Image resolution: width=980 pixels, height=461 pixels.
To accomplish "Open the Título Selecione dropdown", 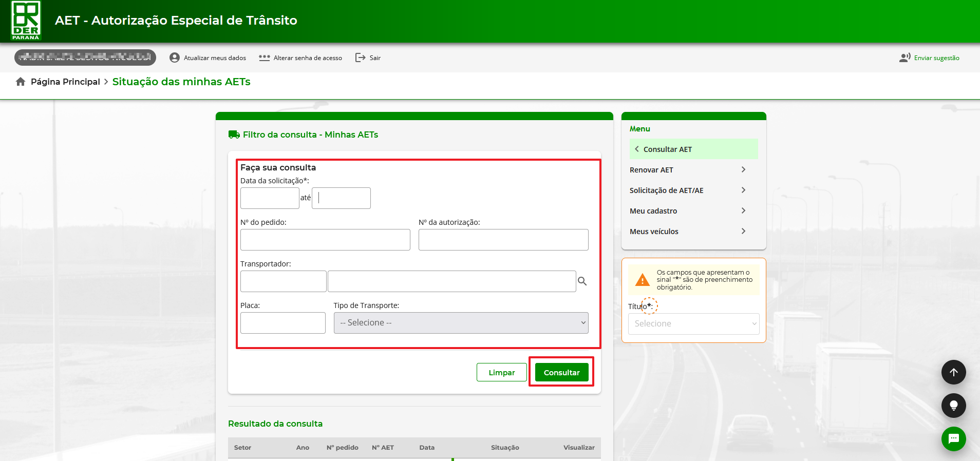I will 693,324.
